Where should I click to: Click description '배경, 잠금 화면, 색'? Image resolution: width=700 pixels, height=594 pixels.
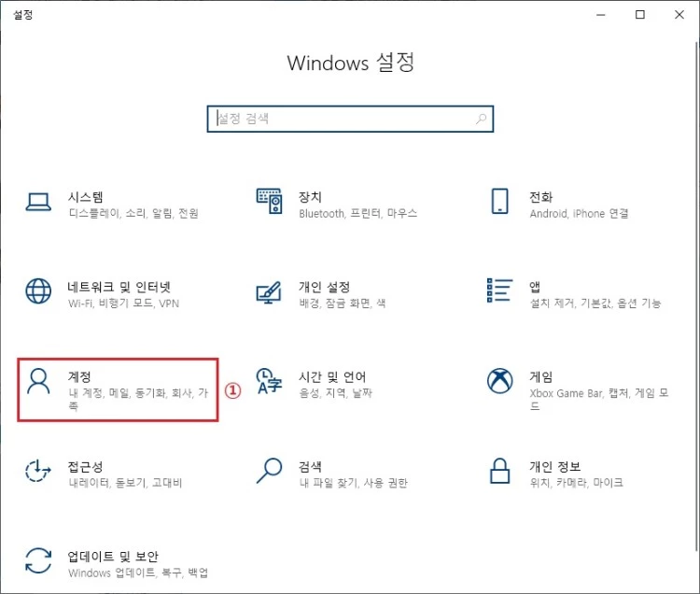(x=343, y=304)
